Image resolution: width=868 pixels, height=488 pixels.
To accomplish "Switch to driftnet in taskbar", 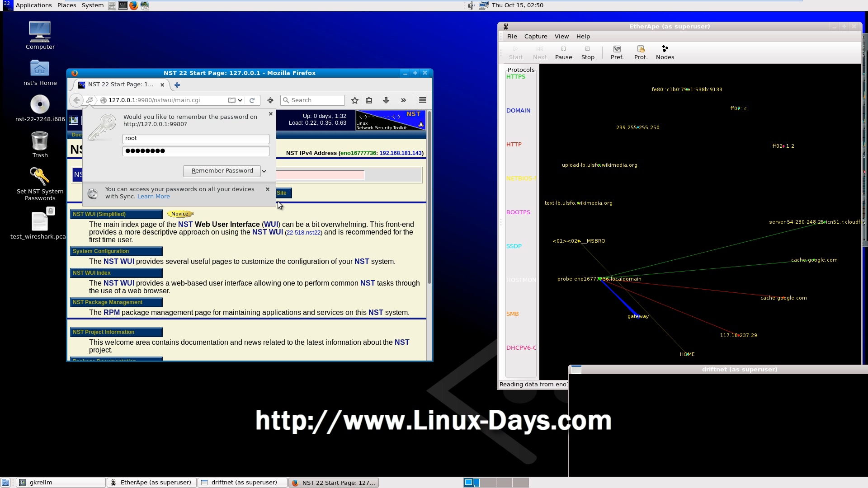I will coord(243,483).
